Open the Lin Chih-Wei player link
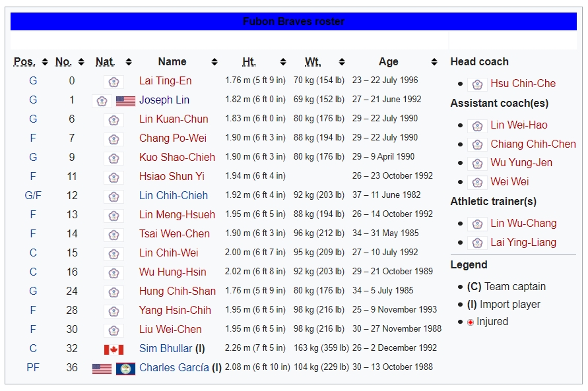 coord(168,253)
